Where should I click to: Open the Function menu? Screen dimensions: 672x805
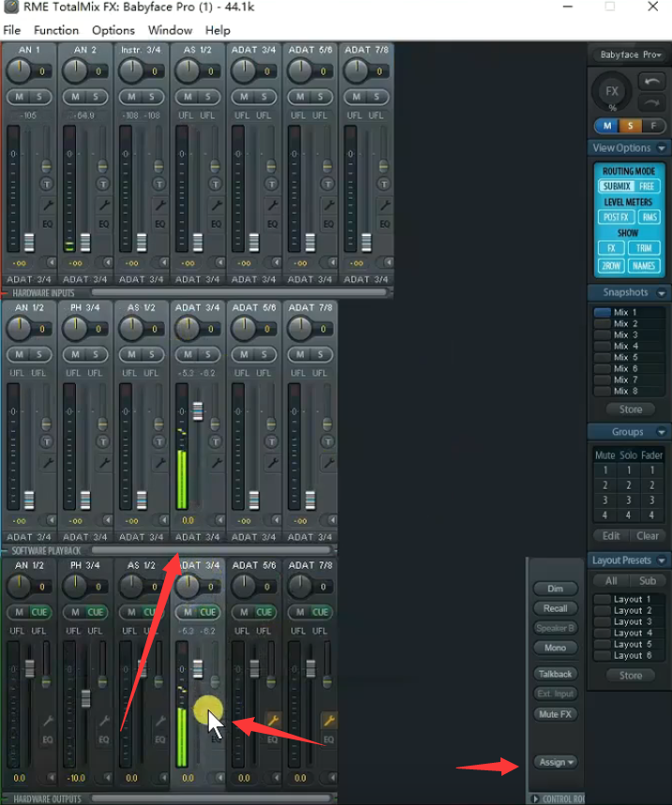pos(56,30)
